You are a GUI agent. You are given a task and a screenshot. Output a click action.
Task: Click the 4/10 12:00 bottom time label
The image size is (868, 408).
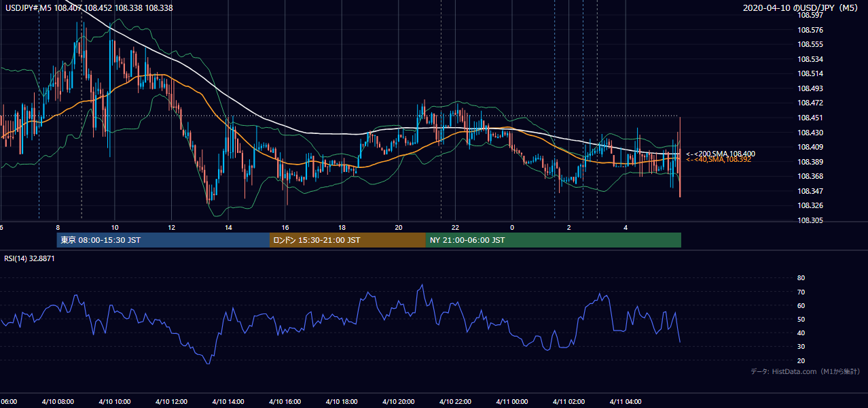(171, 402)
